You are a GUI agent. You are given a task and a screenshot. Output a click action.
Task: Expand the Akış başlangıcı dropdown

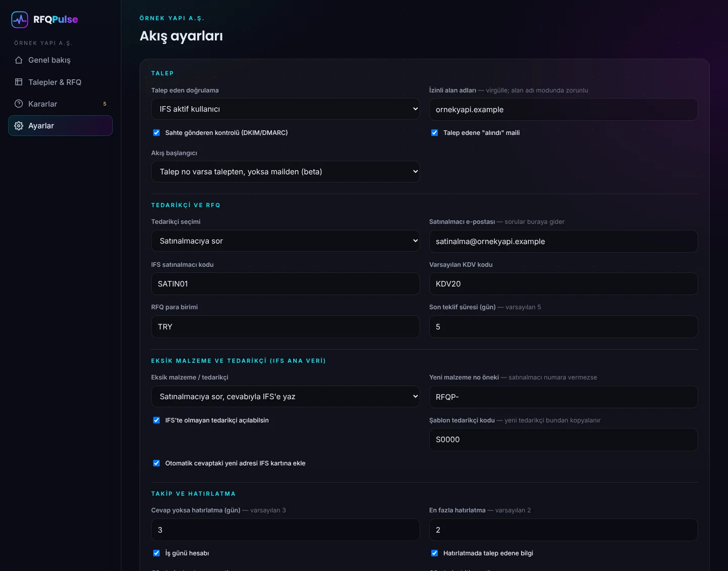[x=286, y=172]
